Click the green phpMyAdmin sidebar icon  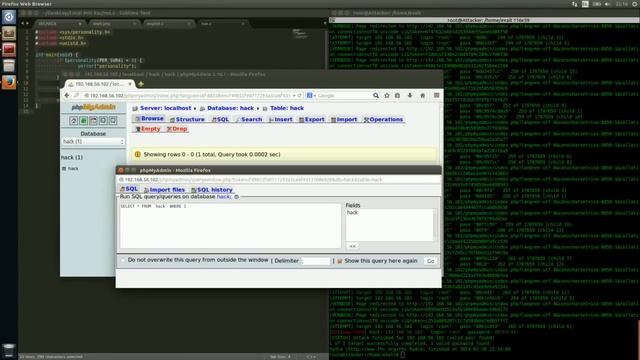tap(83, 120)
